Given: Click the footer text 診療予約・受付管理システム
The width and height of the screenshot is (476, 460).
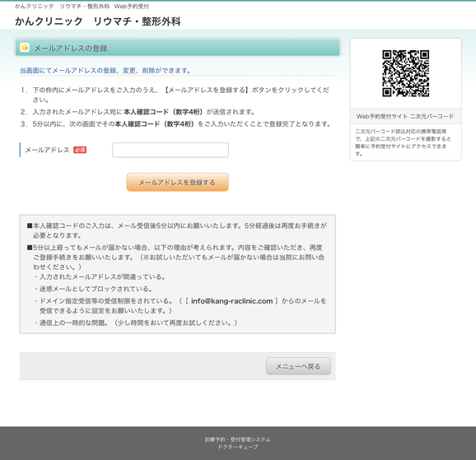Looking at the screenshot, I should click(238, 439).
